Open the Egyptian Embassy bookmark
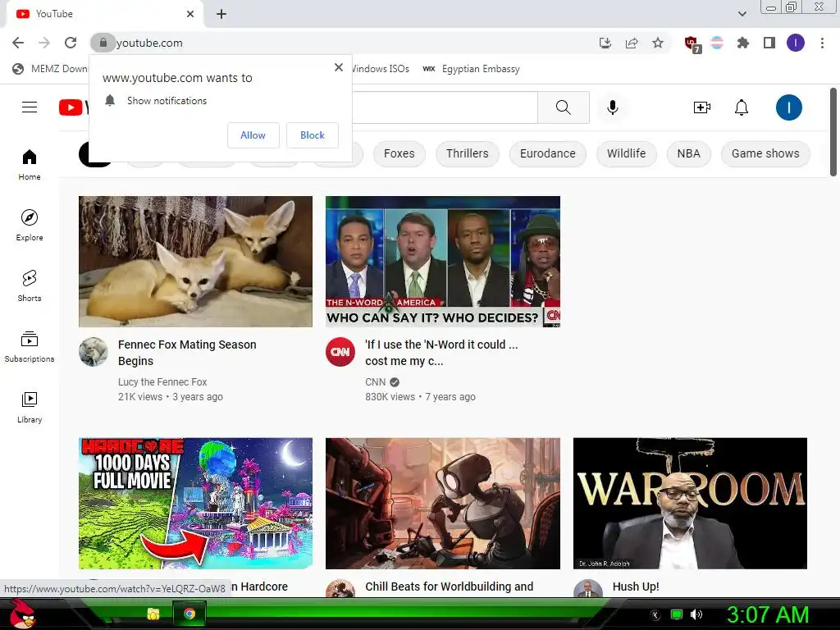Screen dimensions: 840x630 (x=472, y=69)
